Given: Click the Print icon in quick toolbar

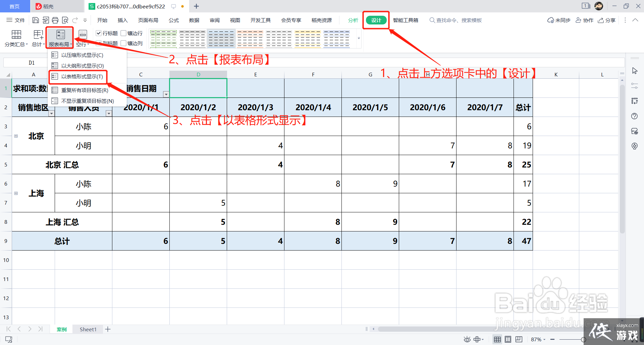Looking at the screenshot, I should click(55, 20).
